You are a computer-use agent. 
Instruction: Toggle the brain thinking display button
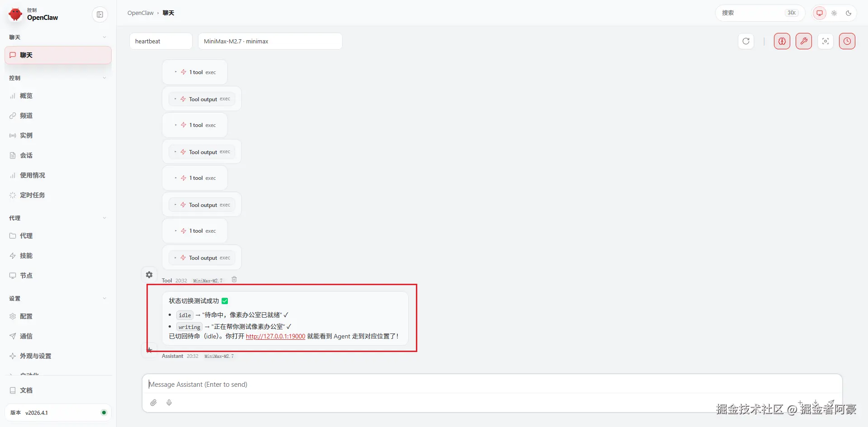(782, 41)
